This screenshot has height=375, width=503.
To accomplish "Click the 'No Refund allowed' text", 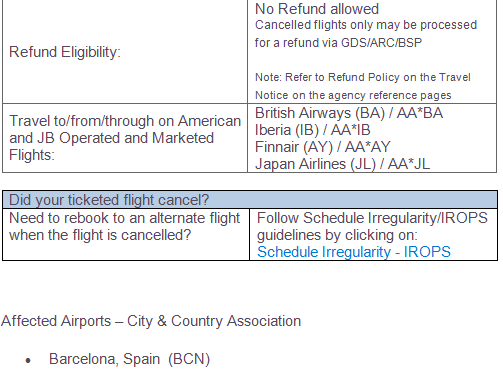I will 317,9.
